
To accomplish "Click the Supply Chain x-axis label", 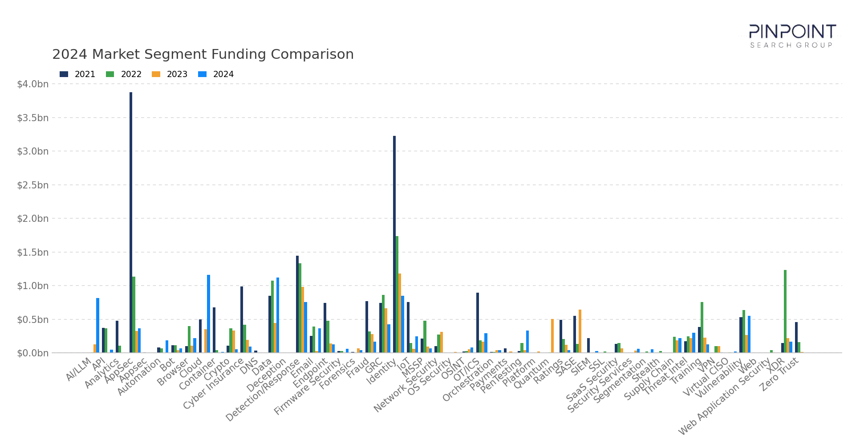I will coord(649,379).
